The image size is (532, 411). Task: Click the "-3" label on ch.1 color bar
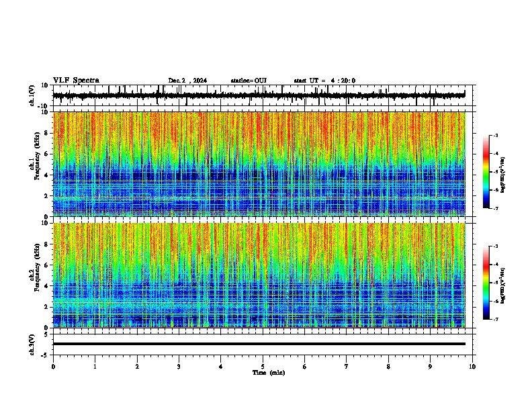click(x=496, y=136)
